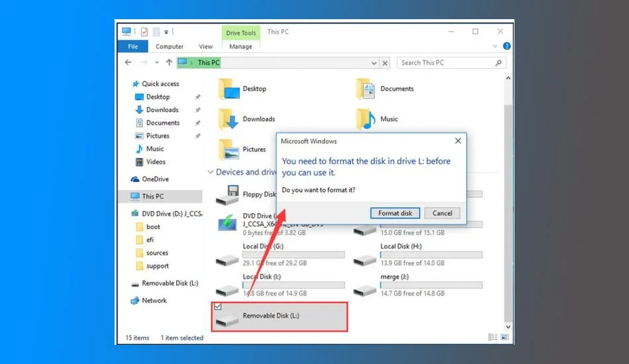Select Local Disk (H:) drive
The width and height of the screenshot is (629, 364).
tap(418, 255)
